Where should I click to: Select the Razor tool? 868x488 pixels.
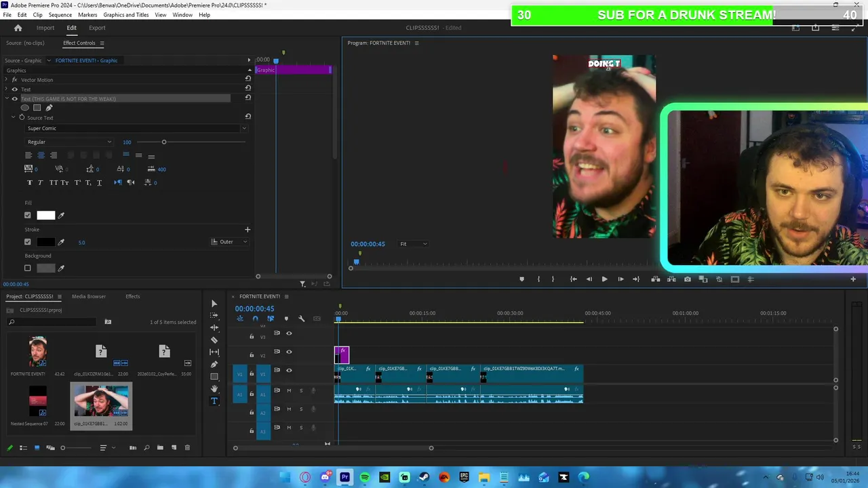pos(214,340)
